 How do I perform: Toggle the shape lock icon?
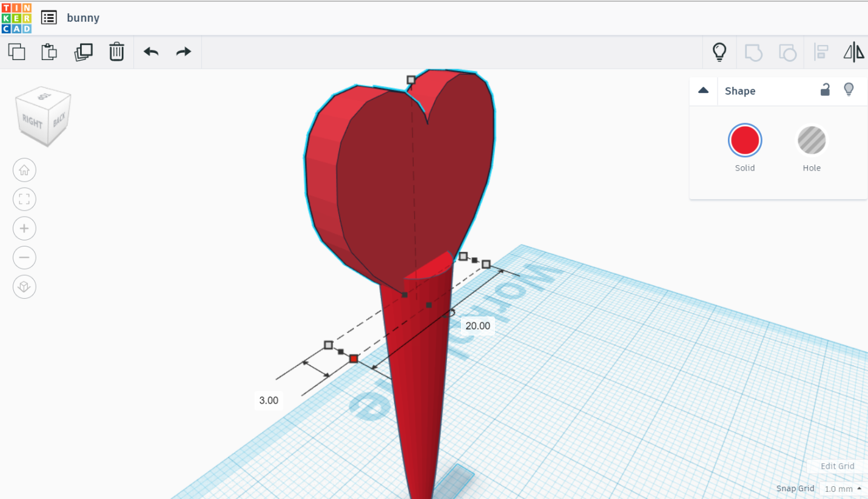[825, 90]
